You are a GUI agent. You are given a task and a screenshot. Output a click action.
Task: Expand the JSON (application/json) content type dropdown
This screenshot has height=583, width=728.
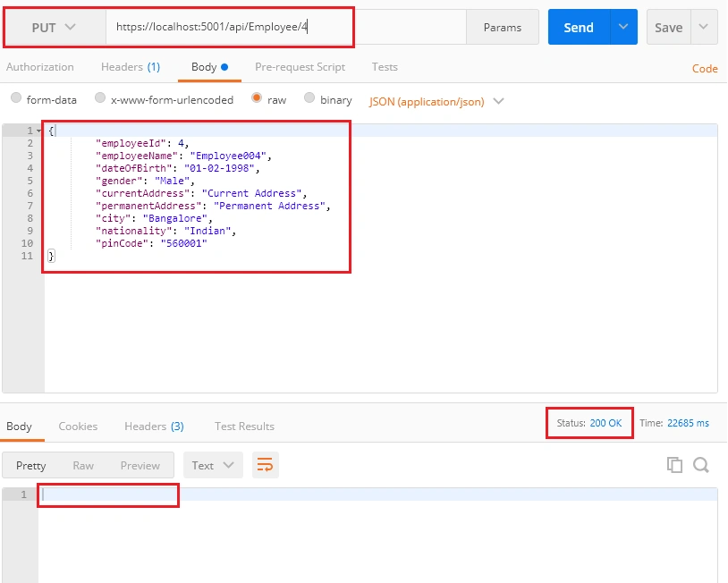click(x=436, y=101)
